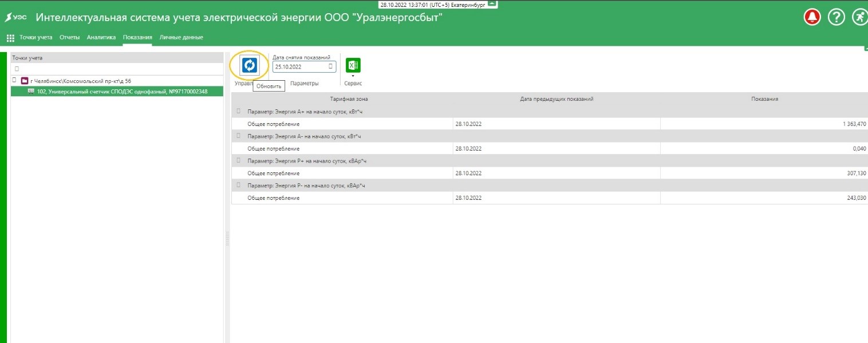Open the apps grid icon near Точки учета
The width and height of the screenshot is (868, 343).
10,38
